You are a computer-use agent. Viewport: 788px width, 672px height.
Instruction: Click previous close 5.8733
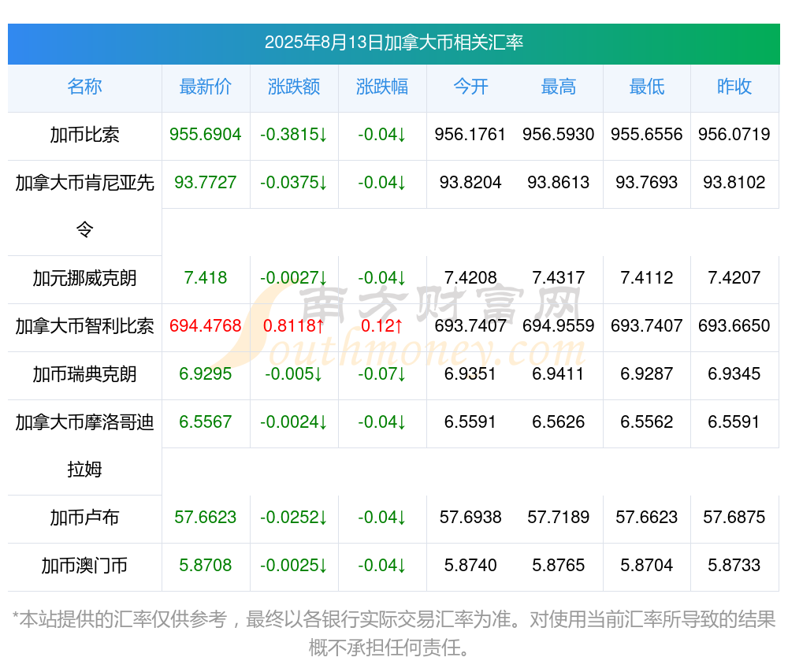pyautogui.click(x=734, y=566)
